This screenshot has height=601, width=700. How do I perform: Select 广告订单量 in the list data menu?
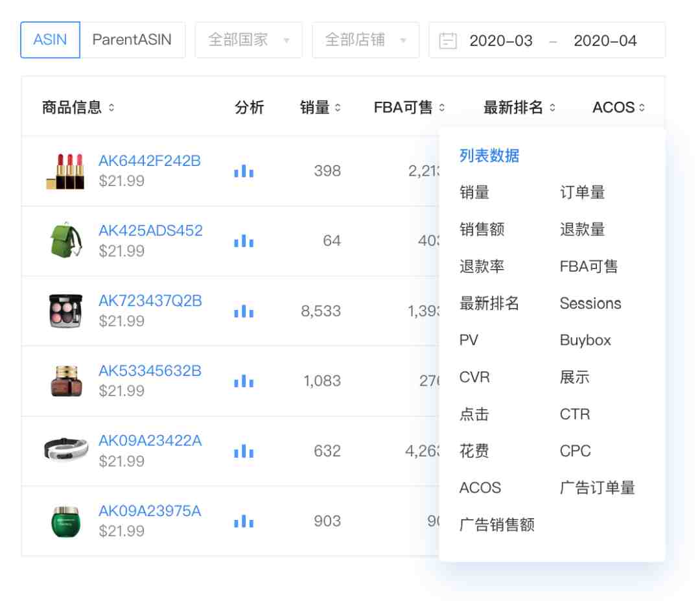(x=598, y=488)
